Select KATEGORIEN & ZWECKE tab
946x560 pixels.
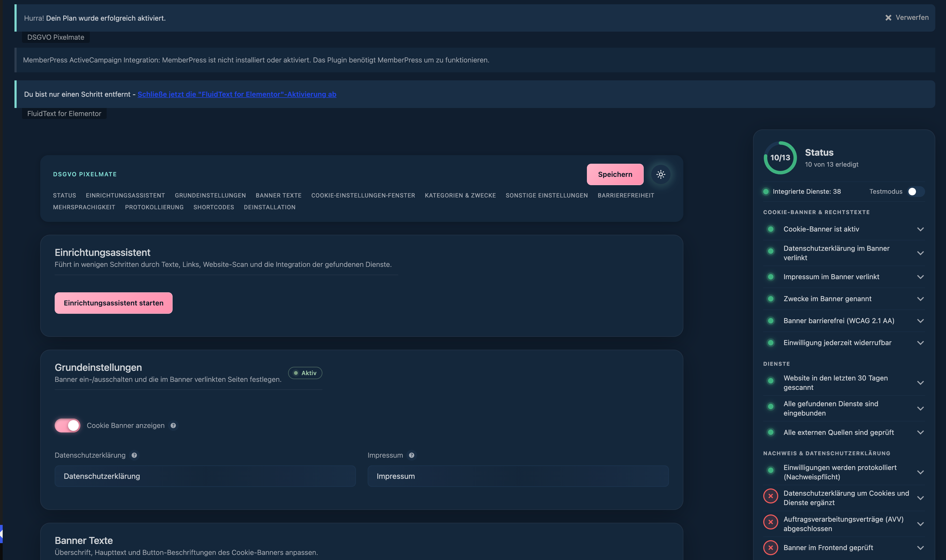coord(460,196)
